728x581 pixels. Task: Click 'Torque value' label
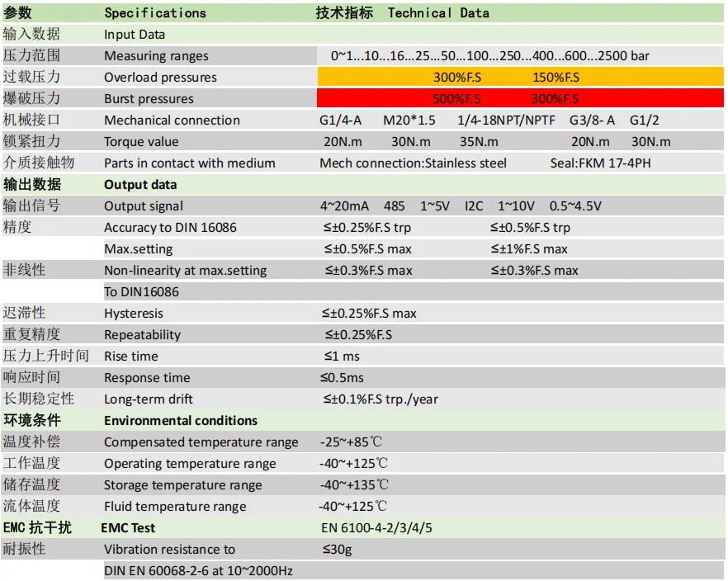tap(142, 142)
